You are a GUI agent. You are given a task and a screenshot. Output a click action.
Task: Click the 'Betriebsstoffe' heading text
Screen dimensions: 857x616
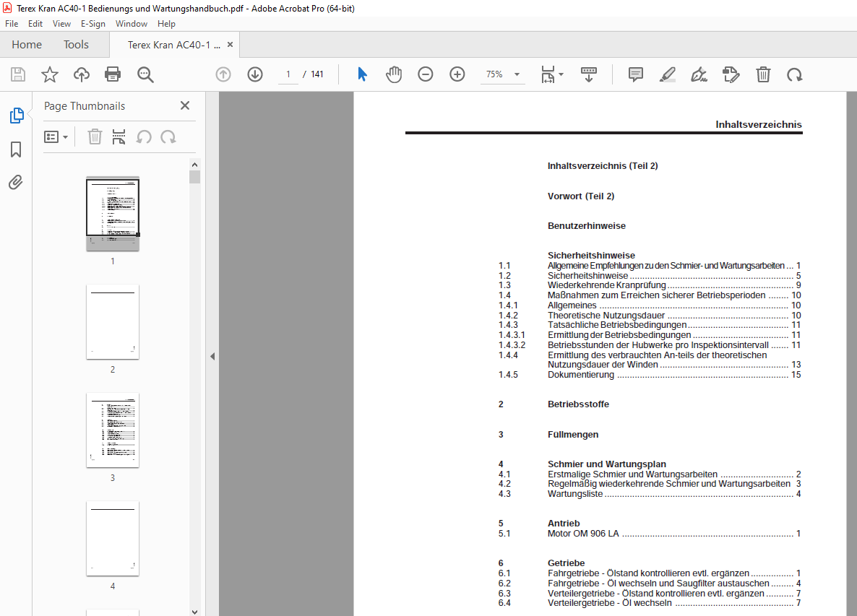pyautogui.click(x=578, y=404)
